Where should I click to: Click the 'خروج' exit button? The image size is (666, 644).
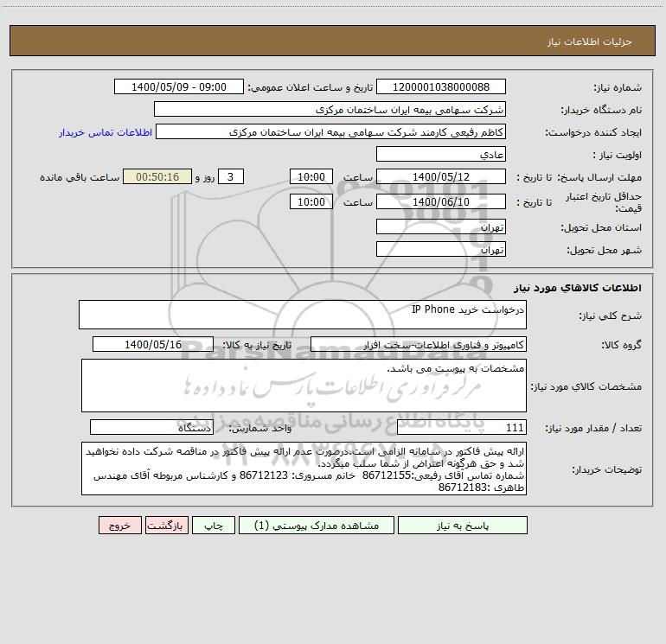tap(119, 525)
